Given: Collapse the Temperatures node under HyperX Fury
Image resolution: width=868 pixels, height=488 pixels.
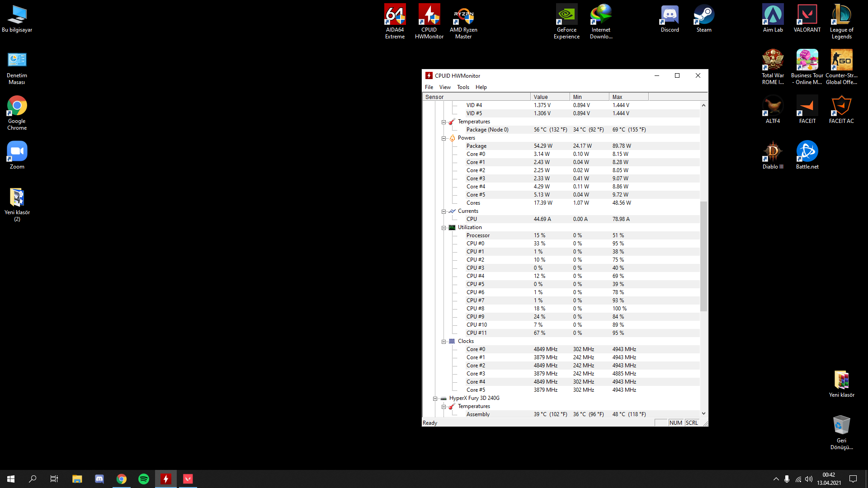Looking at the screenshot, I should pos(443,407).
